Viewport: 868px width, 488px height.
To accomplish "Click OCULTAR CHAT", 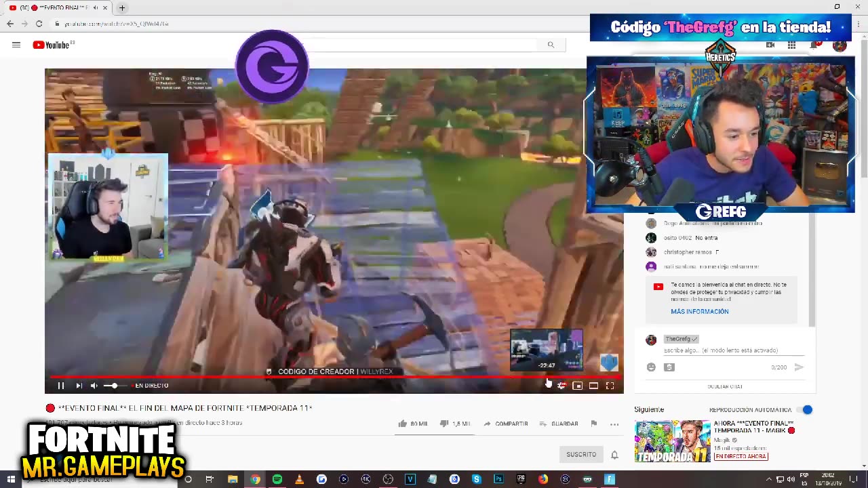I will (725, 386).
